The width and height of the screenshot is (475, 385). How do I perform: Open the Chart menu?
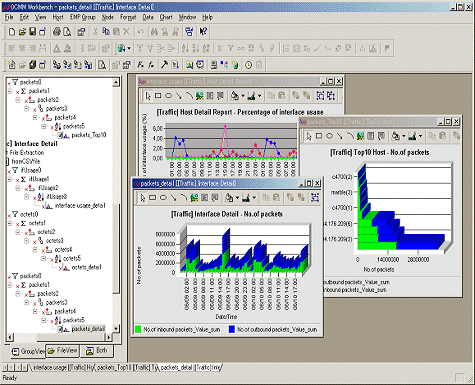tap(166, 17)
